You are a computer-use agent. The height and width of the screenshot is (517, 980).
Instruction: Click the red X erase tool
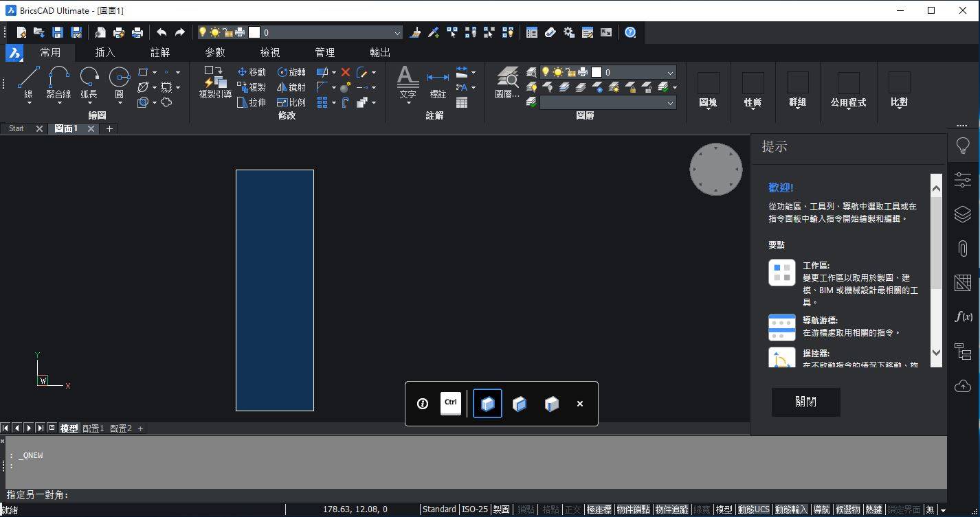346,72
